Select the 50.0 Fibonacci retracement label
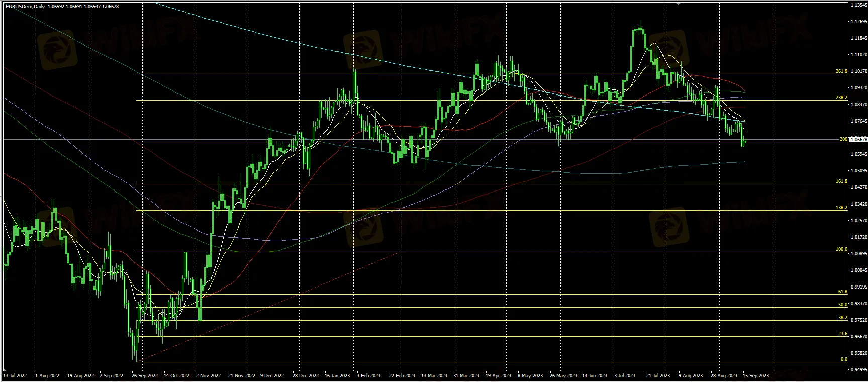This screenshot has height=382, width=868. point(843,305)
